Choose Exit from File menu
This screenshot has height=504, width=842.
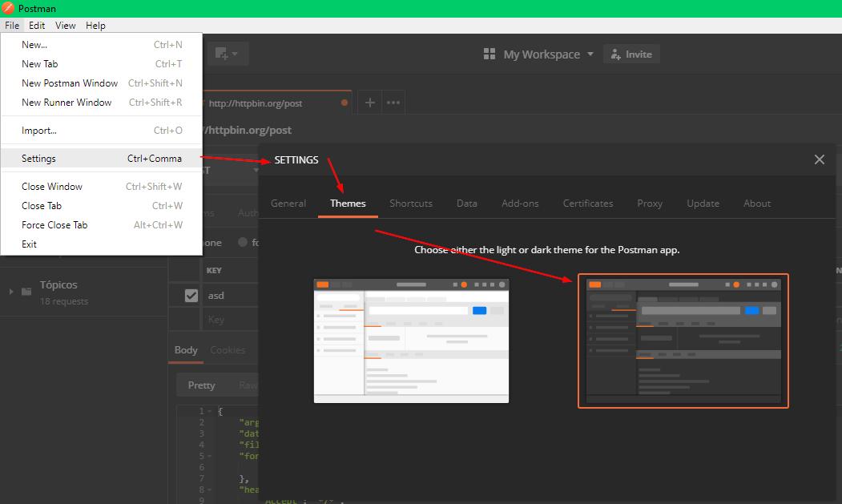[102, 244]
